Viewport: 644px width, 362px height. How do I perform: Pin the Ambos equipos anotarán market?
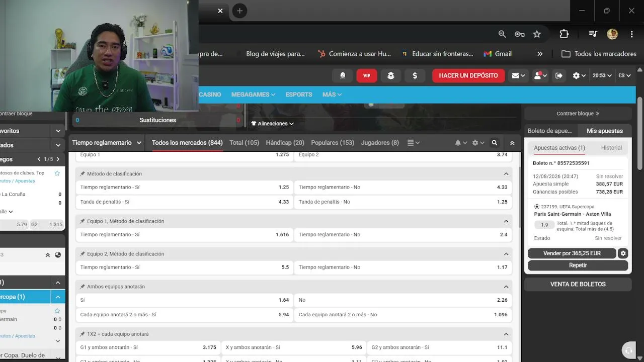point(83,287)
